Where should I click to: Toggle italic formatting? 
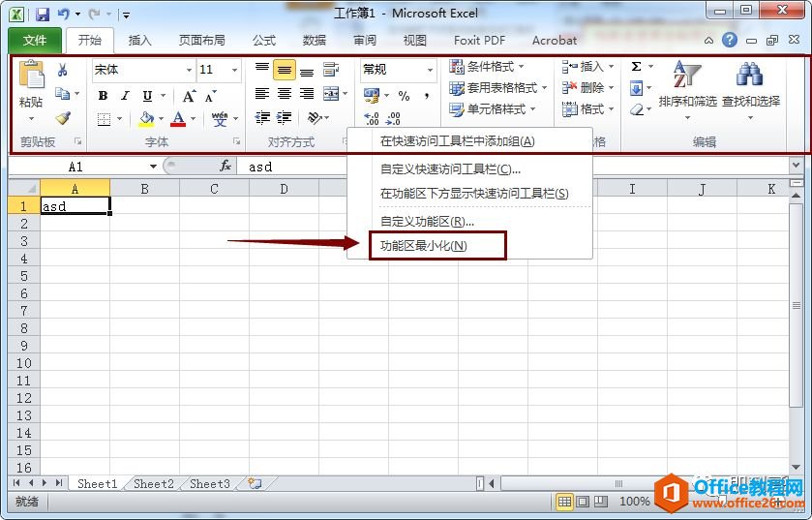click(125, 95)
